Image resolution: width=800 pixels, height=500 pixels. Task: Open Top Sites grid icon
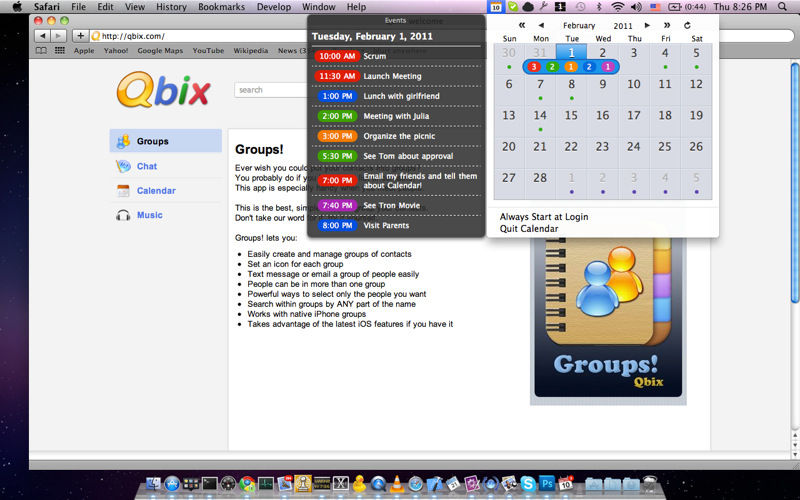[60, 51]
